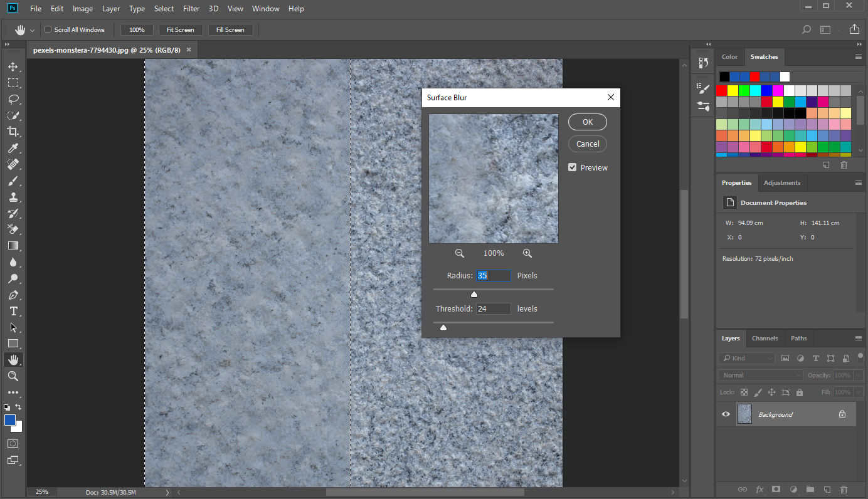Pick a red swatch from the Swatches panel
This screenshot has height=499, width=868.
point(722,90)
